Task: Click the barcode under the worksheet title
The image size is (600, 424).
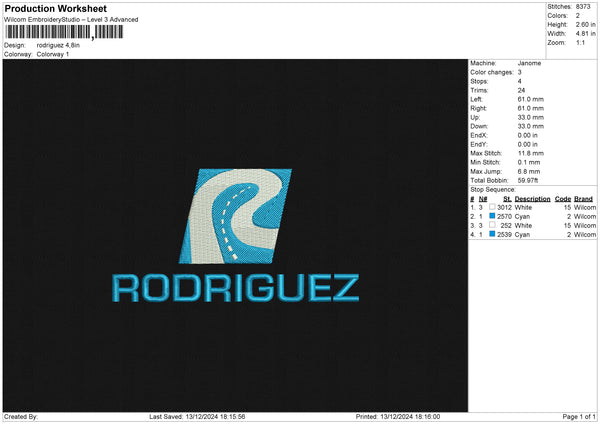Action: (64, 32)
